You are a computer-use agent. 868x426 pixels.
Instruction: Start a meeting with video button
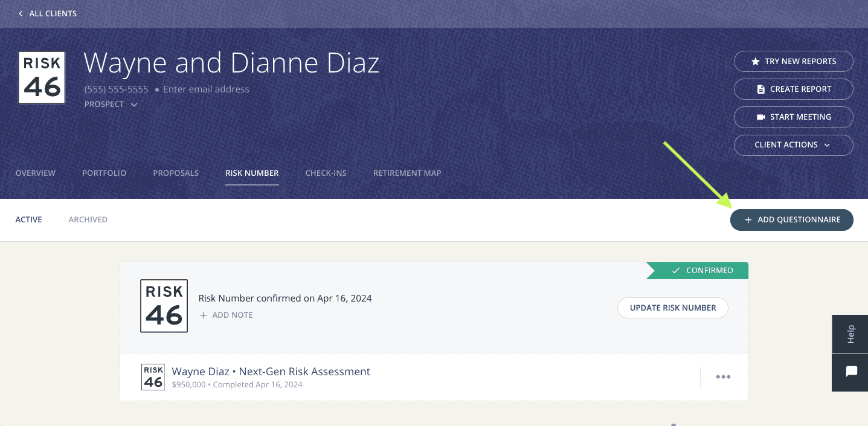pos(793,117)
